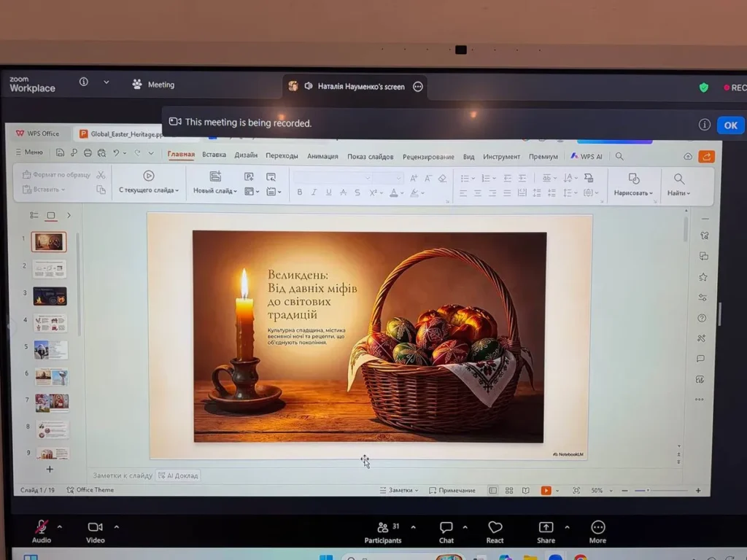Switch to slide sorter grid view icon
Viewport: 747px width, 560px height.
pos(509,491)
